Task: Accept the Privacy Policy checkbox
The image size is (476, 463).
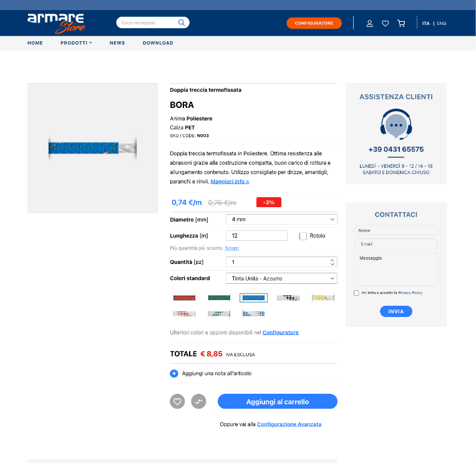Action: pyautogui.click(x=356, y=293)
